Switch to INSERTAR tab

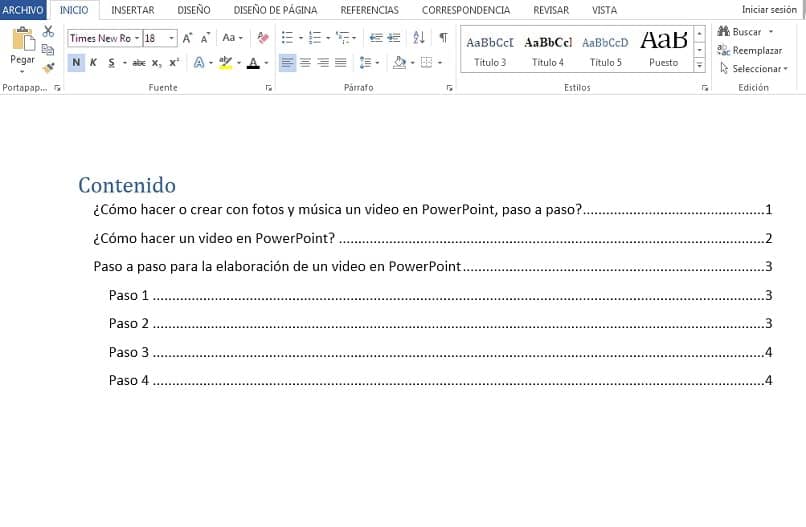pyautogui.click(x=133, y=10)
